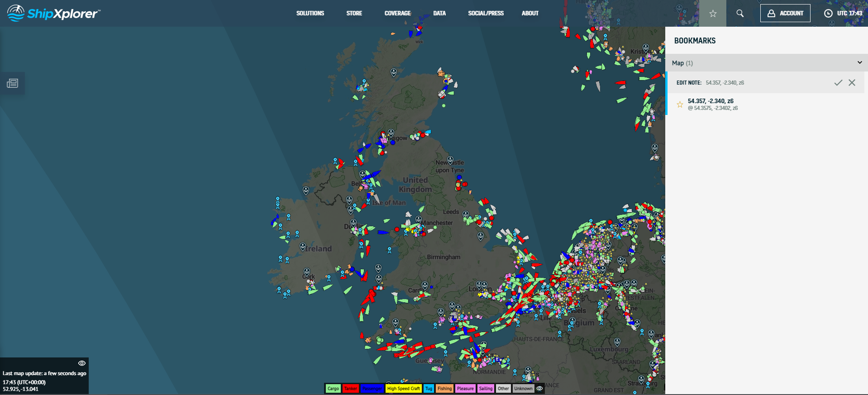Open the About link in navigation
This screenshot has height=395, width=868.
click(530, 14)
